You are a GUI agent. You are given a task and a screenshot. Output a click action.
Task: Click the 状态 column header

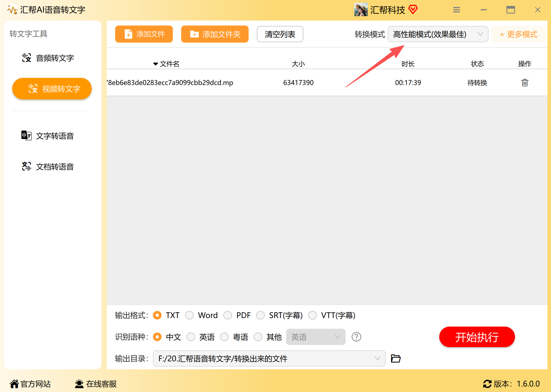coord(477,64)
